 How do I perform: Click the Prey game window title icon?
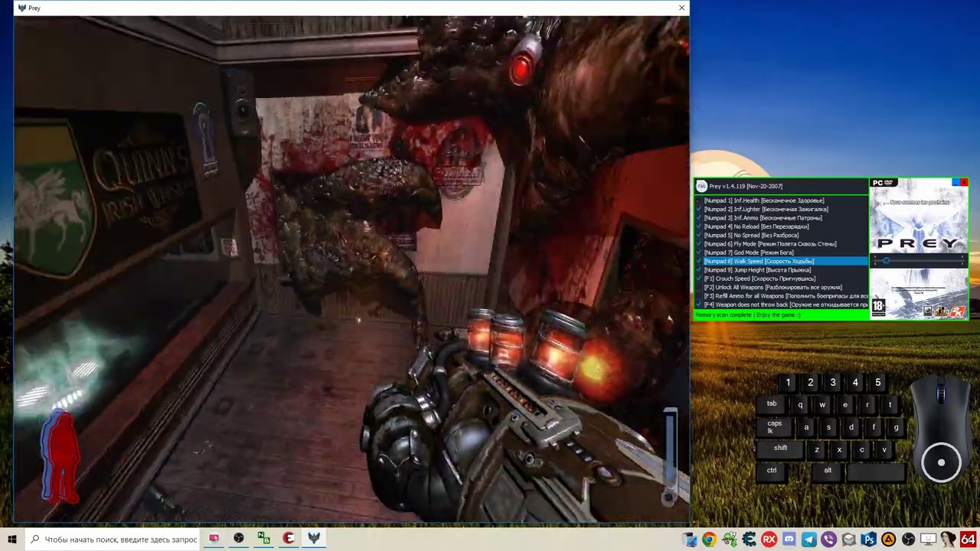(x=21, y=8)
